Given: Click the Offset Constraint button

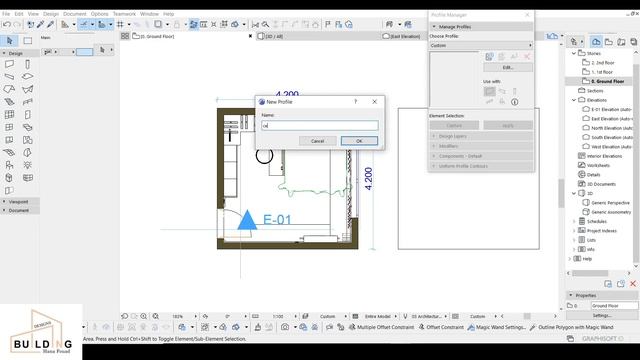Looking at the screenshot, I should 441,327.
